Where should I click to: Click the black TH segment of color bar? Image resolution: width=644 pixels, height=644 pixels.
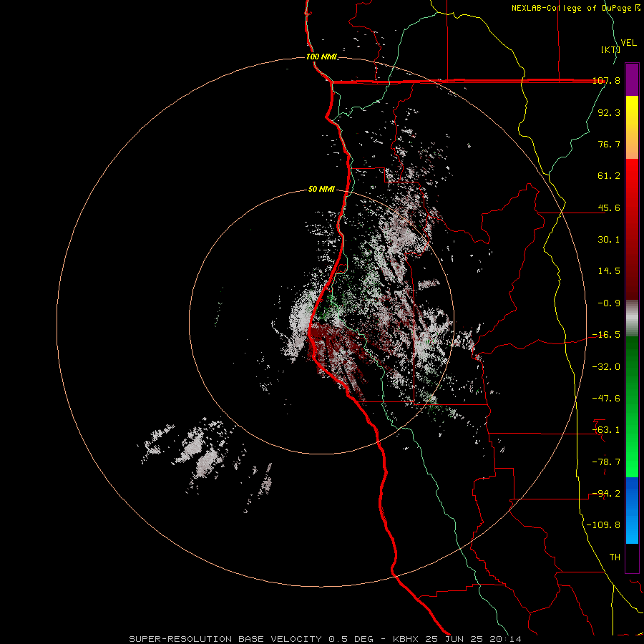[632, 558]
